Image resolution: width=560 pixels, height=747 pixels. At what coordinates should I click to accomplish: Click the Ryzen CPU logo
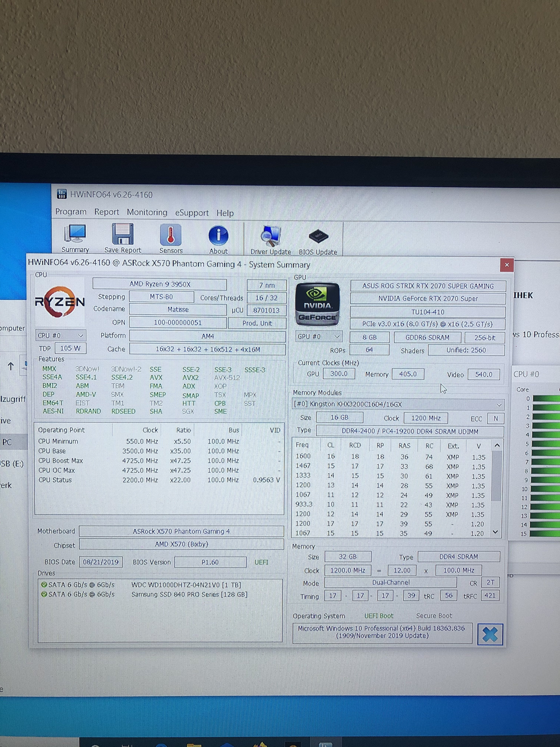coord(60,302)
